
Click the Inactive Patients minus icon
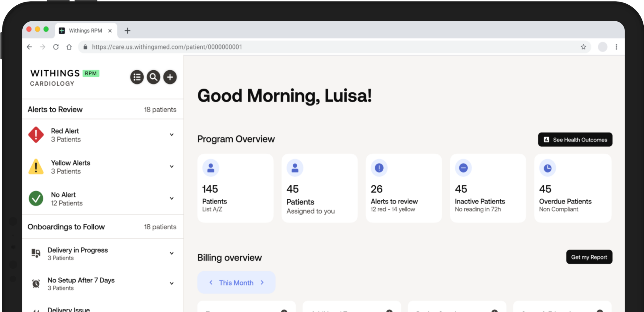point(463,168)
